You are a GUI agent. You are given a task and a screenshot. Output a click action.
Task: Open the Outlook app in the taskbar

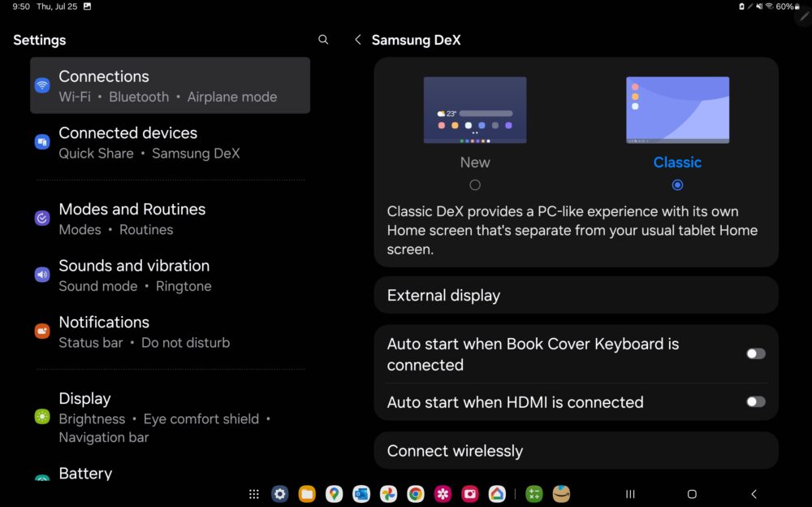(x=361, y=493)
